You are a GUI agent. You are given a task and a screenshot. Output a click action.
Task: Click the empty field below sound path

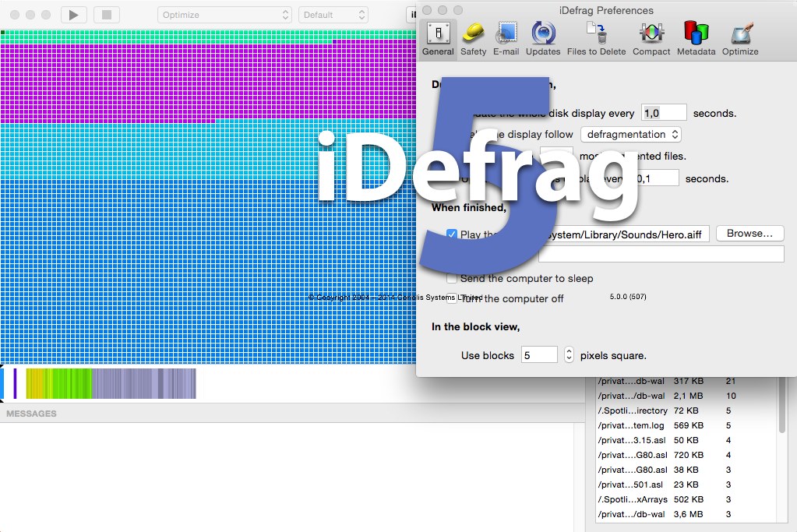click(x=661, y=254)
